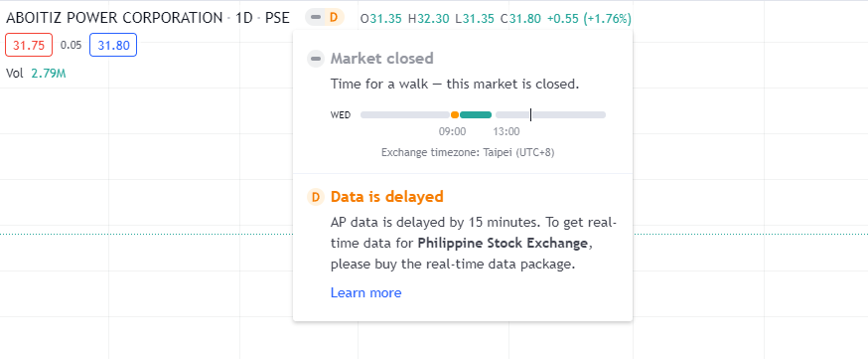
Task: Click the green trading session bar segment
Action: [476, 114]
